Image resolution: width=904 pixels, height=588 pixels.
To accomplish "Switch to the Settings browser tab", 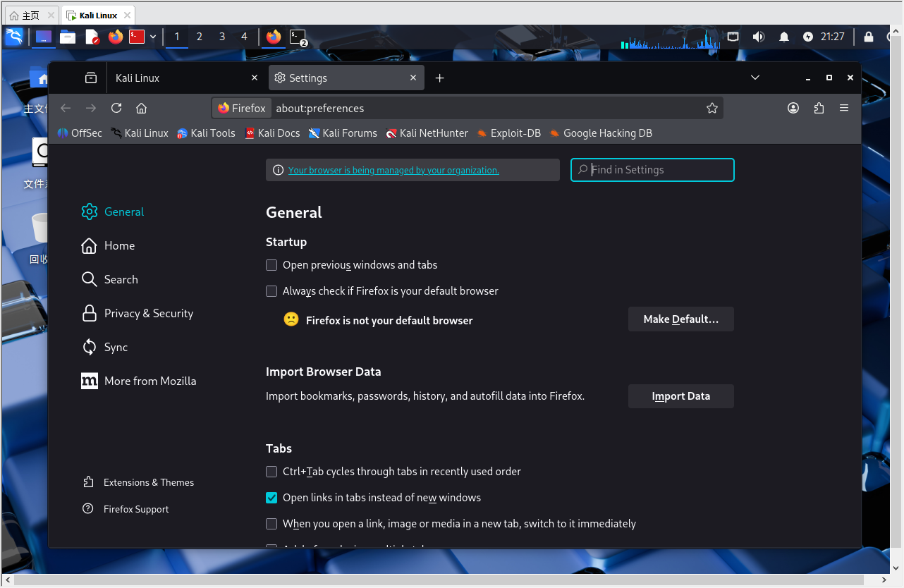I will [x=346, y=78].
